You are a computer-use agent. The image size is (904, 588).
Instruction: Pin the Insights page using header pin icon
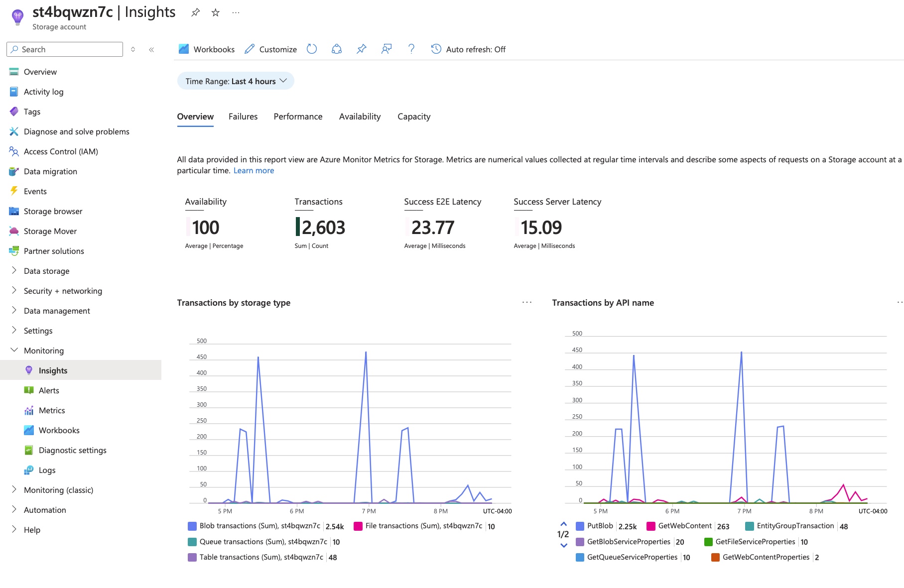click(195, 12)
